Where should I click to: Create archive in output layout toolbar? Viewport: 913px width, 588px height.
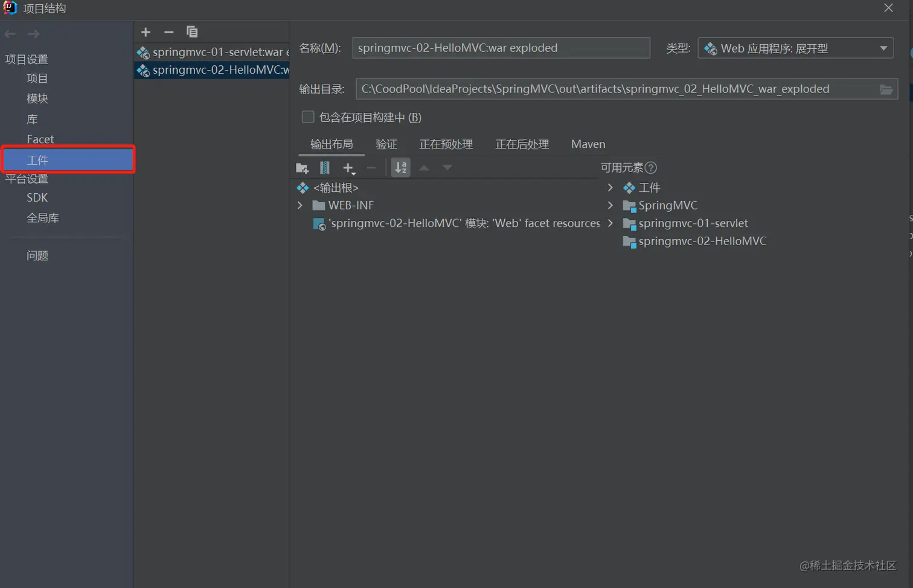tap(325, 168)
